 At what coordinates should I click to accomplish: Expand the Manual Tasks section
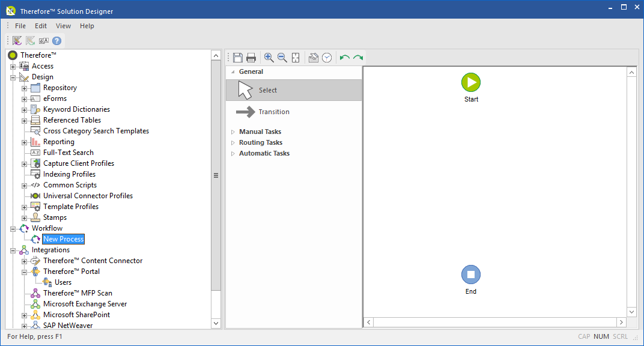point(260,131)
